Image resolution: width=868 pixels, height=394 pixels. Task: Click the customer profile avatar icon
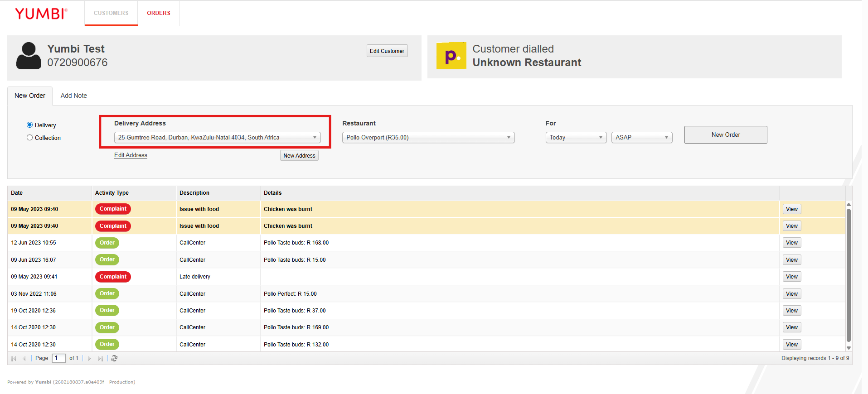(29, 56)
